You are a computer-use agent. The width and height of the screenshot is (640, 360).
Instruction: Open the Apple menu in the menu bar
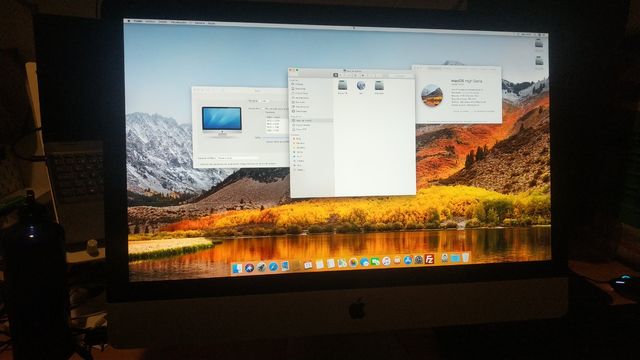tap(129, 20)
